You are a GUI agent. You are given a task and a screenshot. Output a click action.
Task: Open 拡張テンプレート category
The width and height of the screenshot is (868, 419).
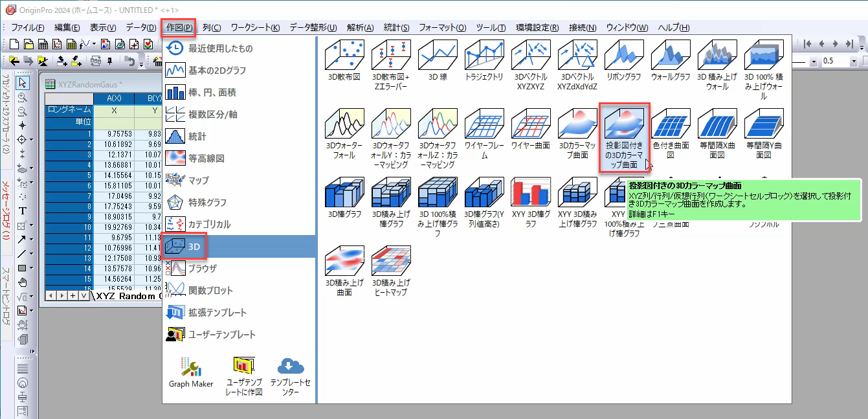point(239,312)
